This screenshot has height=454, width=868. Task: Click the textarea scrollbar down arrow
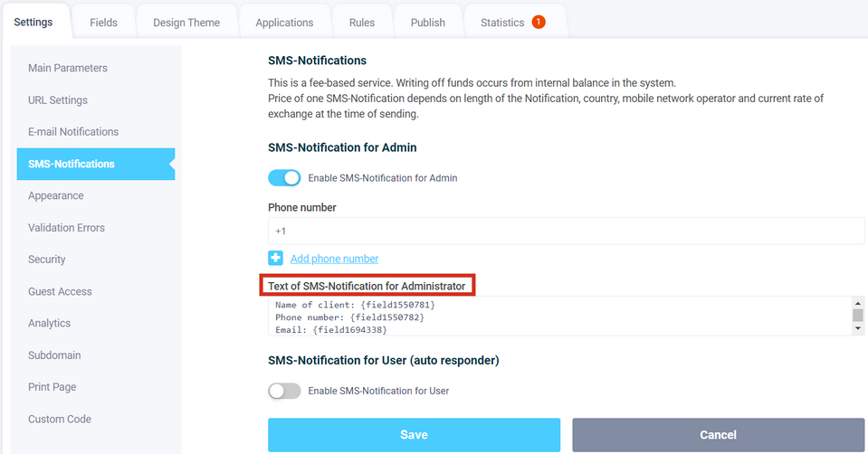point(858,328)
